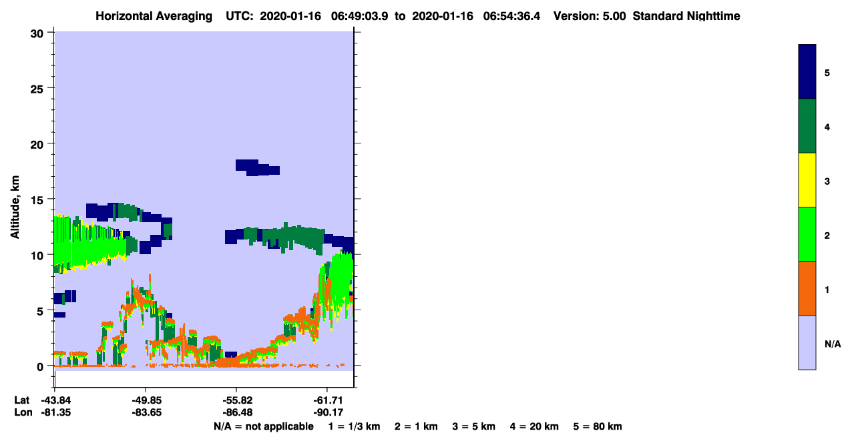Click the color bar label '4'

click(827, 126)
